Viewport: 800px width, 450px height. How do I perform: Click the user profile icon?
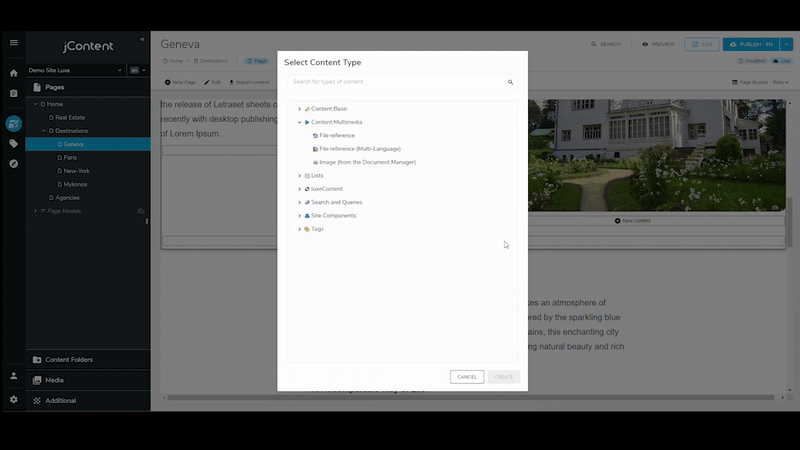click(13, 376)
